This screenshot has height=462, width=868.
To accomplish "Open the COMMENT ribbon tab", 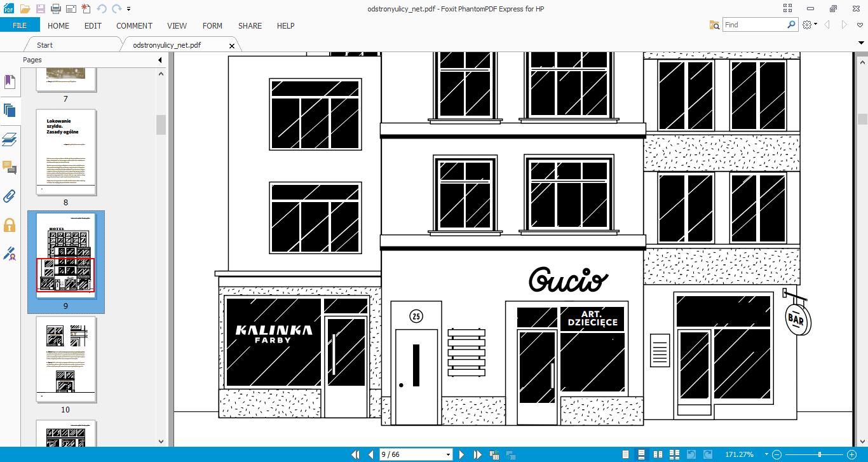I will pyautogui.click(x=134, y=25).
